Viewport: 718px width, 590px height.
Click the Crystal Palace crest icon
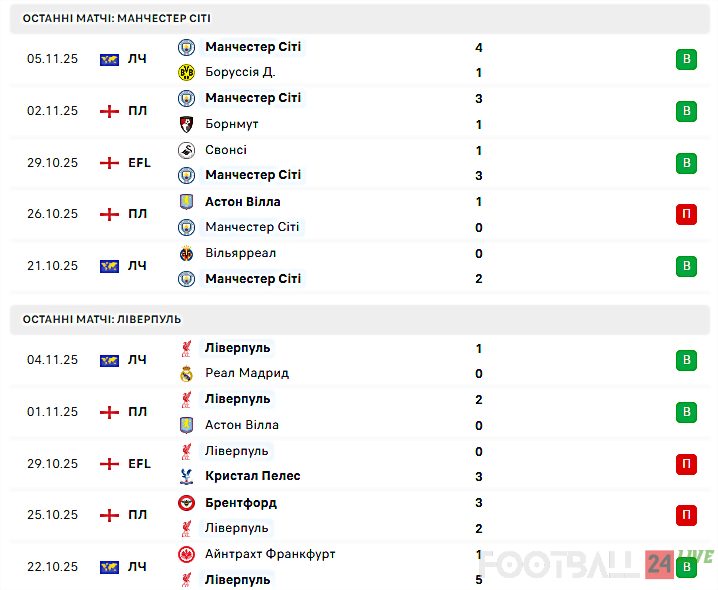(x=186, y=476)
